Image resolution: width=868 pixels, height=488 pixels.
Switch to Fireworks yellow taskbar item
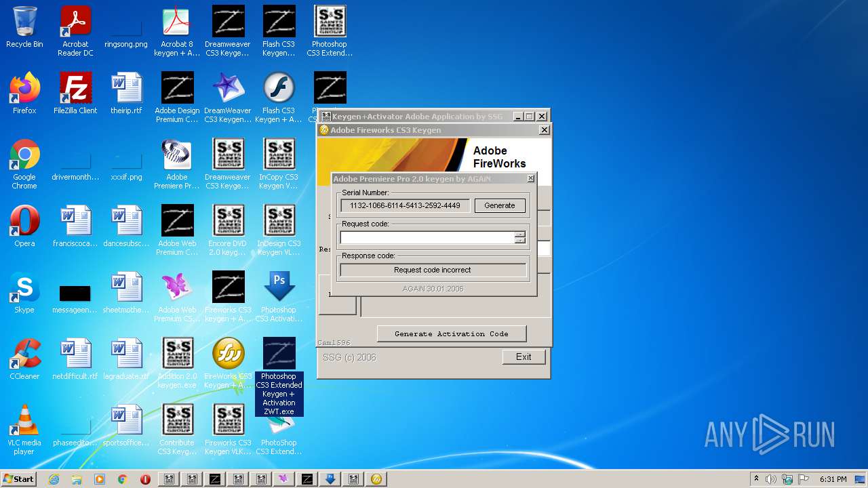[376, 479]
